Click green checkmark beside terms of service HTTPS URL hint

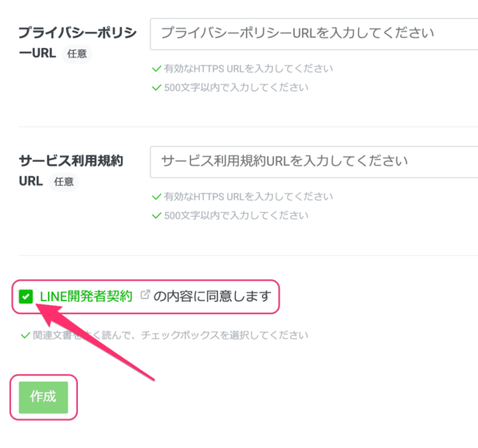156,197
